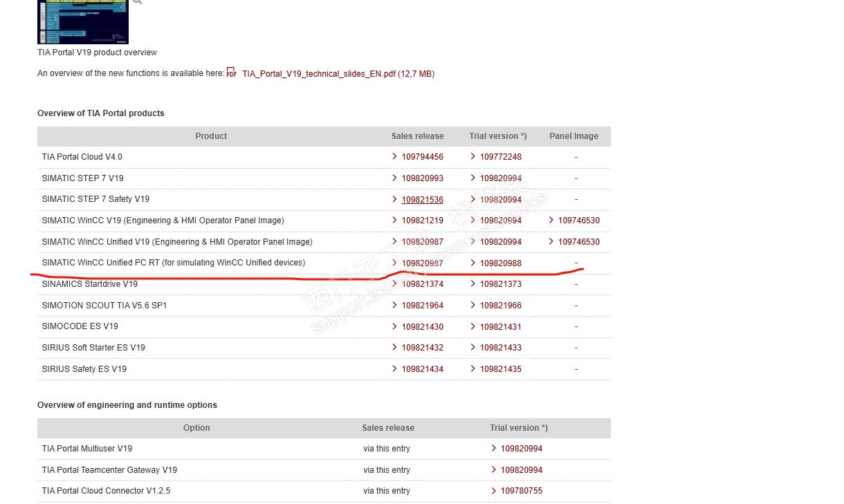Viewport: 844px width, 504px height.
Task: Click the 'TIA Portal V19 product overview' caption
Action: pyautogui.click(x=97, y=53)
